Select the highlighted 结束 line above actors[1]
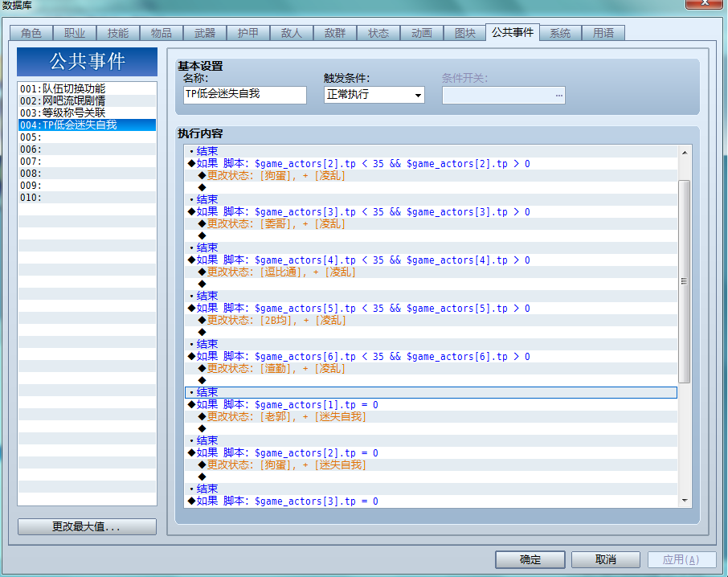Image resolution: width=728 pixels, height=577 pixels. pos(431,393)
